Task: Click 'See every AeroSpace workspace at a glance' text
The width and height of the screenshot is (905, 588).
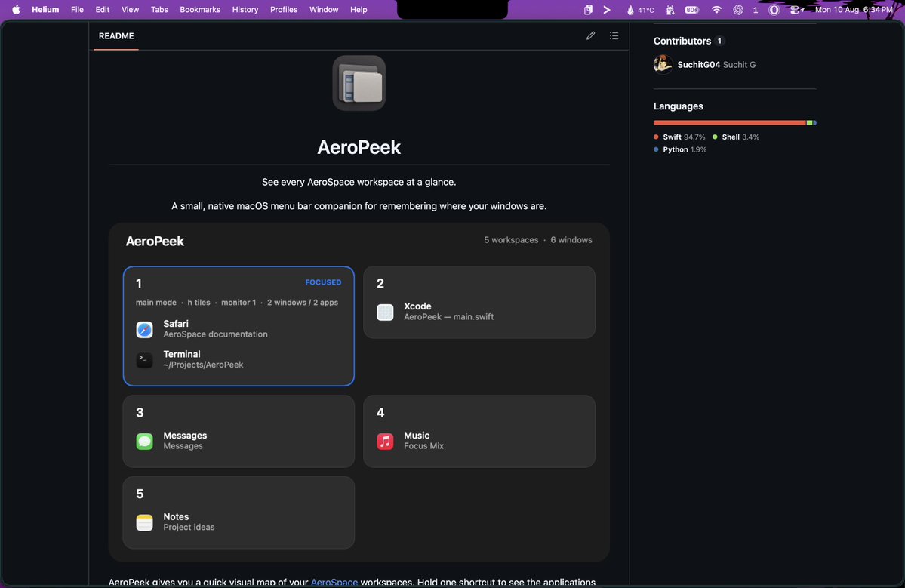Action: tap(359, 182)
